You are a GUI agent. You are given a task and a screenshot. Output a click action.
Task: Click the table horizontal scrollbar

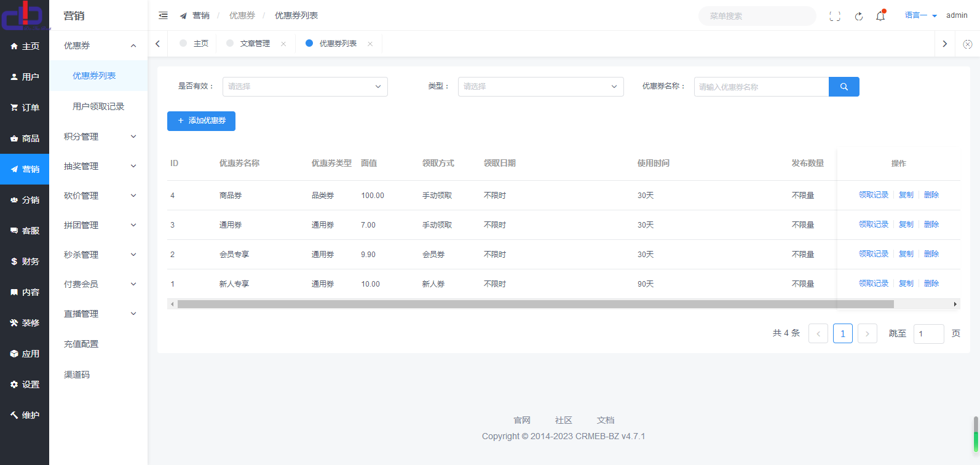click(535, 304)
